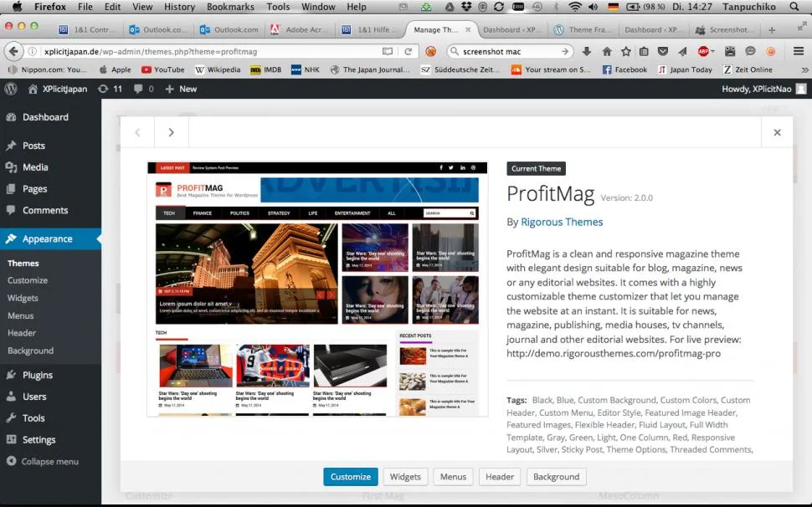Close the theme details overlay

[777, 132]
